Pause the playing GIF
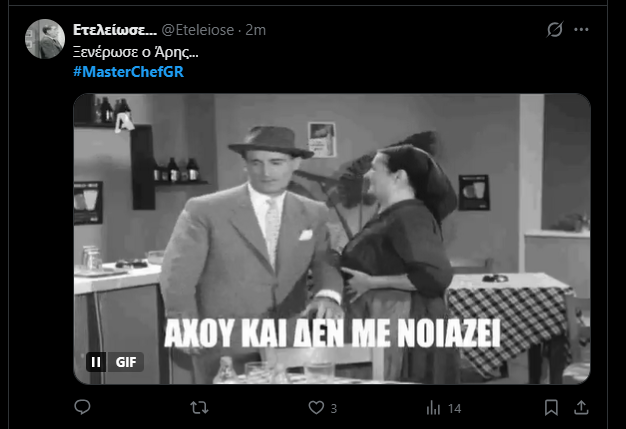The image size is (626, 429). click(x=96, y=362)
